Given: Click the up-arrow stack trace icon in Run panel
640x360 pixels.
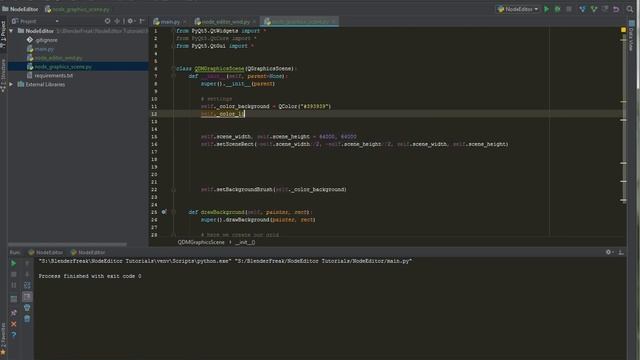Looking at the screenshot, I should coord(27,263).
